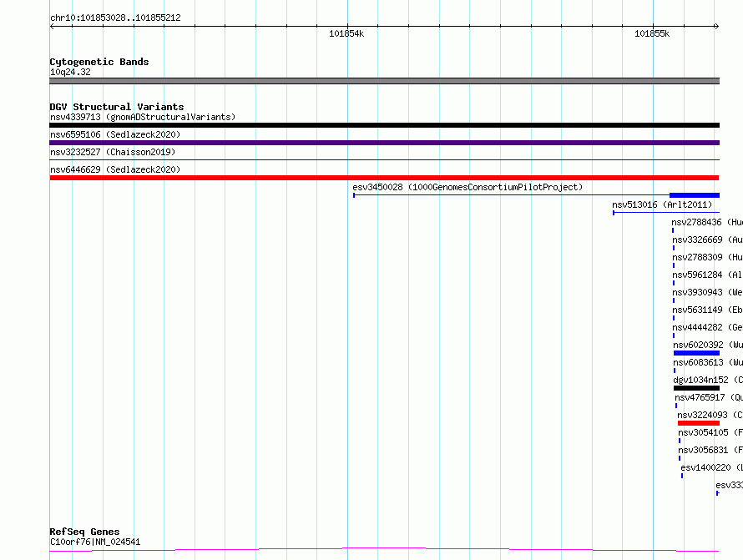Select the black bar under dgv1034n152
Viewport: 743px width, 560px height.
tap(696, 388)
